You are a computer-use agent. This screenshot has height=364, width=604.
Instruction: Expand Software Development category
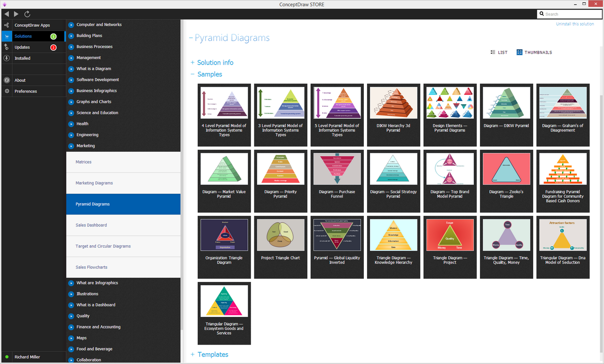pyautogui.click(x=71, y=80)
